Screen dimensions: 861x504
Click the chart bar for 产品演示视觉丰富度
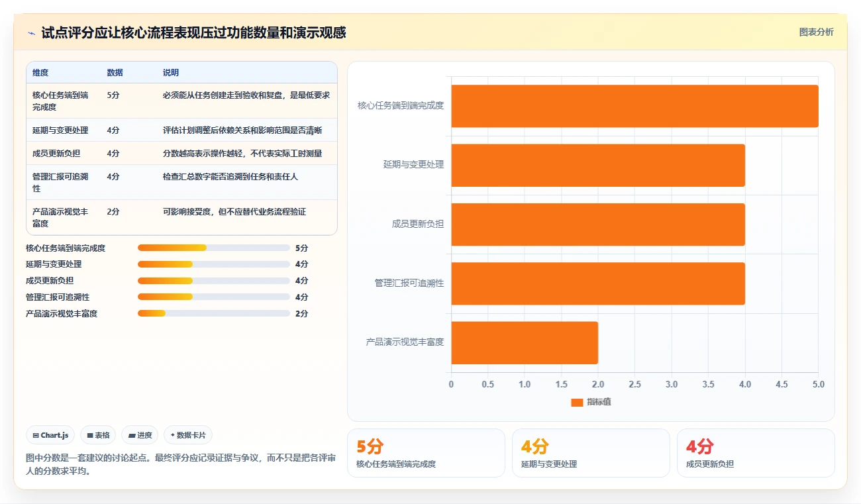tap(525, 342)
